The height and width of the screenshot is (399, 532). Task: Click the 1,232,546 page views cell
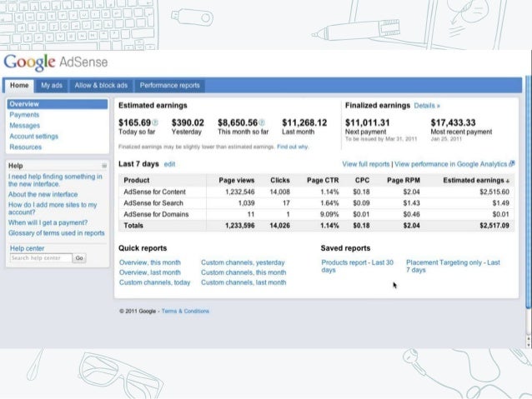point(240,192)
